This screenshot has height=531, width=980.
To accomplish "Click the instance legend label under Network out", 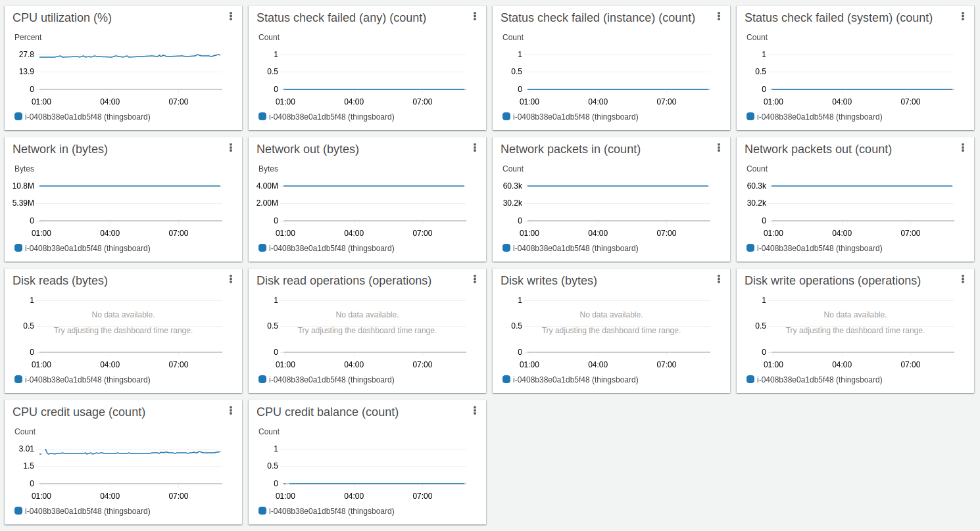I will [x=331, y=248].
